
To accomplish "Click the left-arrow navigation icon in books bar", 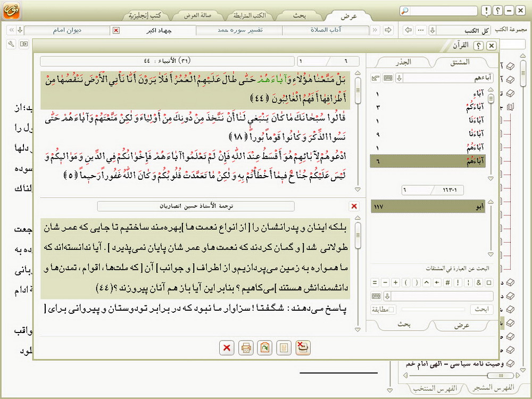I will 409,30.
